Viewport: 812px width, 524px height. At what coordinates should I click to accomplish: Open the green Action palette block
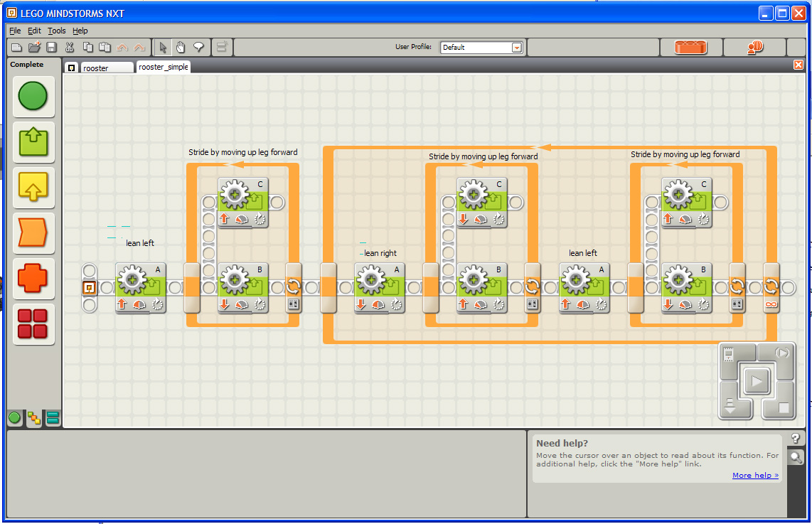33,142
